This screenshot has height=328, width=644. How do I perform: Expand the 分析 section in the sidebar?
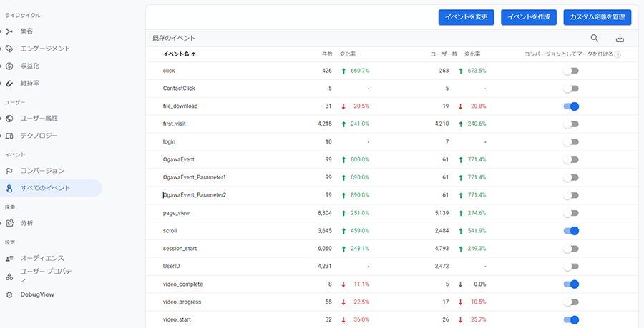(x=1, y=223)
